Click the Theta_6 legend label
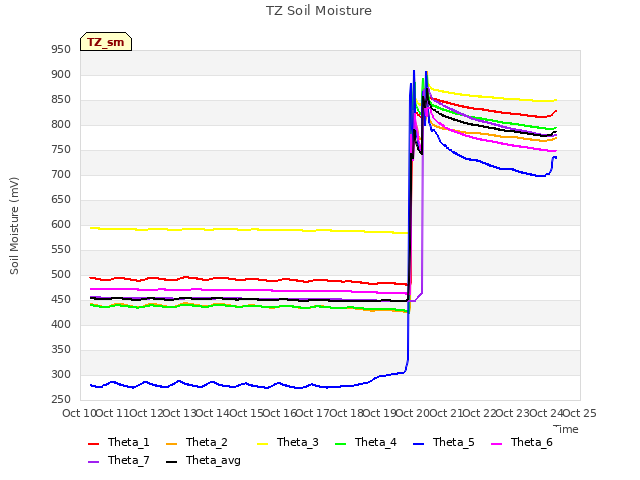 point(531,442)
